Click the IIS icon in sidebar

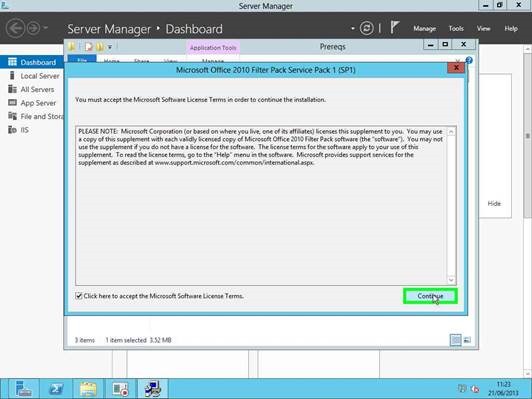tap(12, 130)
